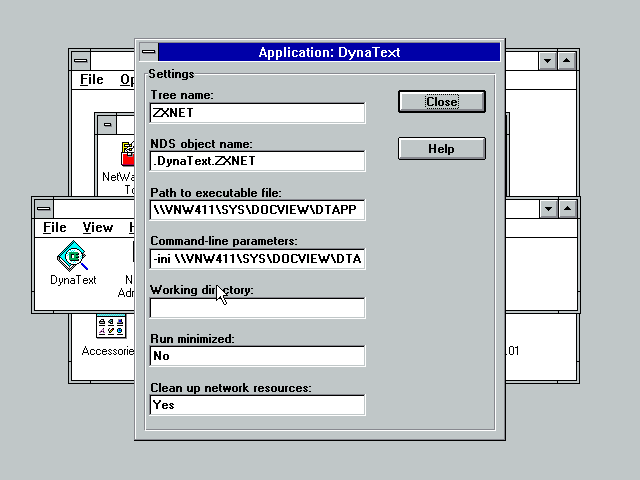640x480 pixels.
Task: Close the Application: DynaText dialog
Action: point(442,102)
